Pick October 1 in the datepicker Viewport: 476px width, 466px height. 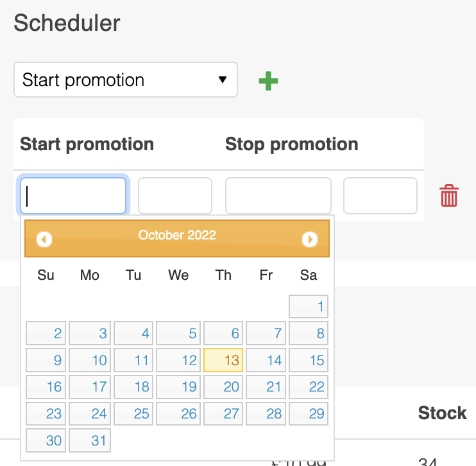coord(309,307)
